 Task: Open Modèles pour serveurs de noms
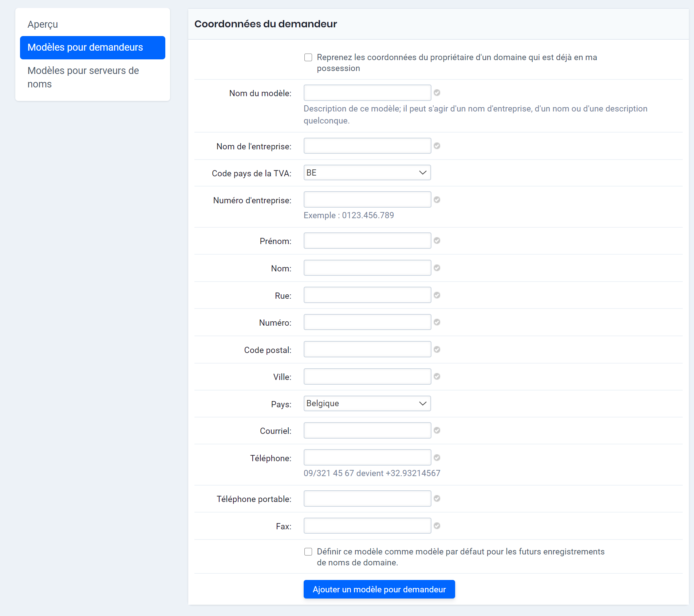83,77
